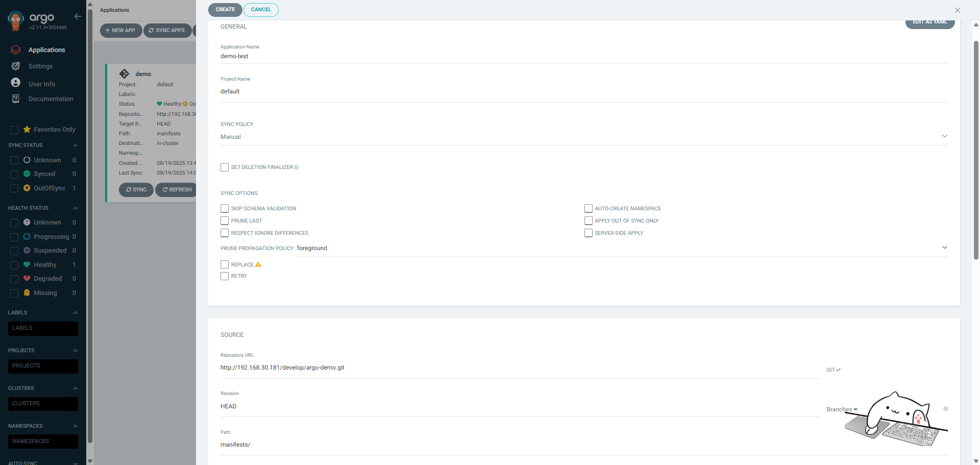The image size is (980, 465).
Task: Collapse the Health Status filter section
Action: 76,208
